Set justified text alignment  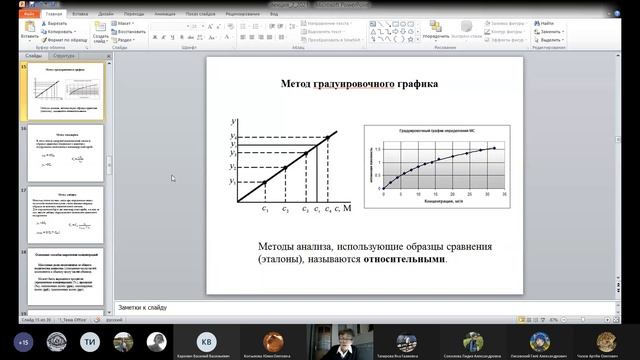[x=270, y=37]
